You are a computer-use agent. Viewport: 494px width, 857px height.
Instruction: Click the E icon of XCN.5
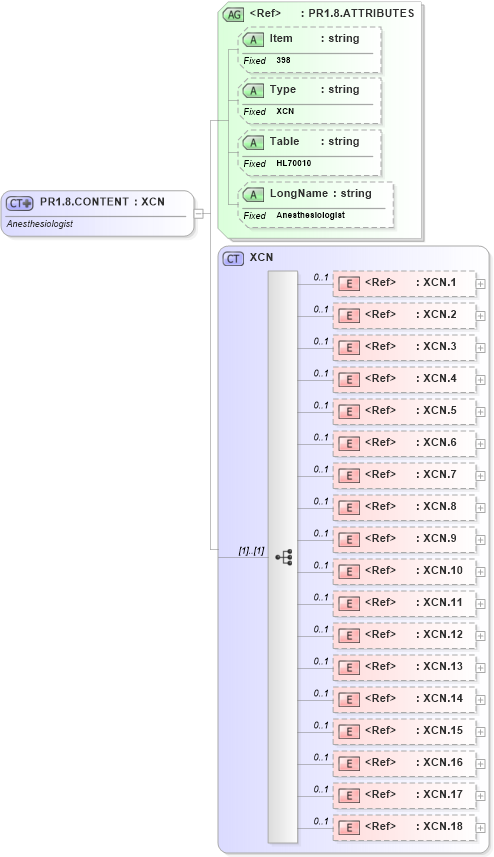pyautogui.click(x=349, y=412)
